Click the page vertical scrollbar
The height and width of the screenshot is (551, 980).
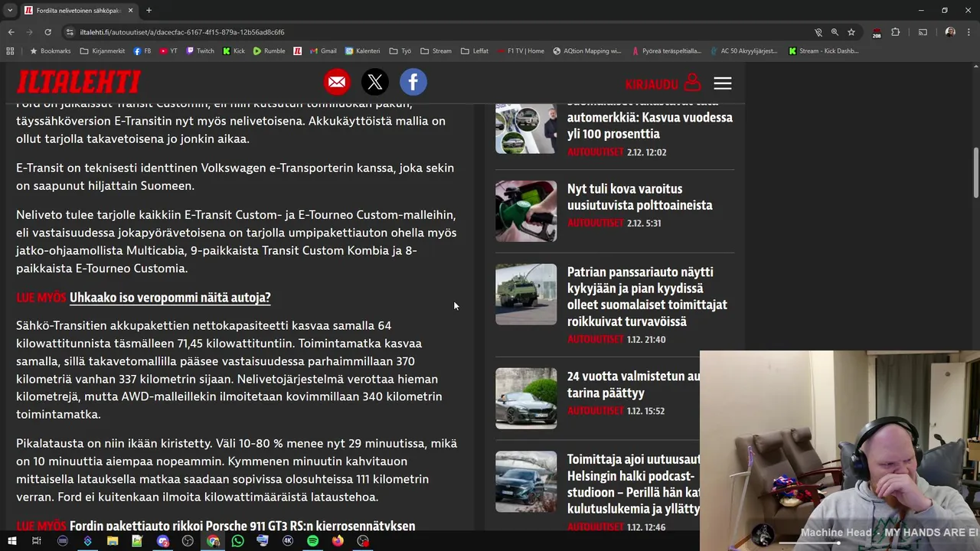(975, 174)
